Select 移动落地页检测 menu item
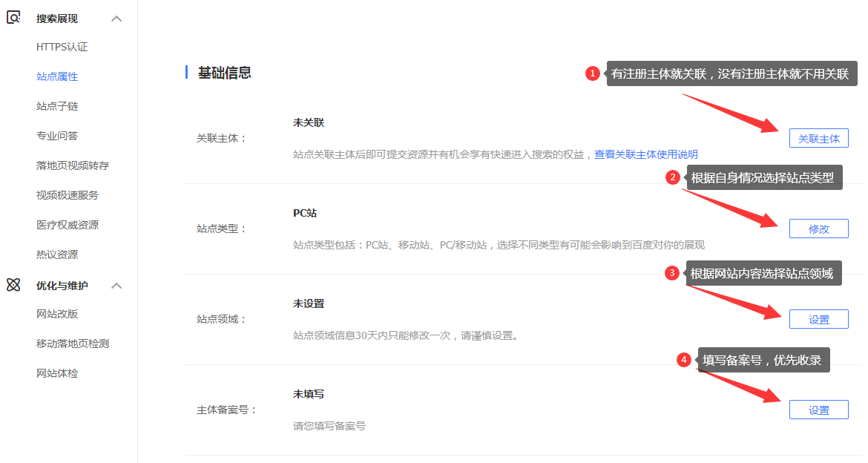Image resolution: width=868 pixels, height=463 pixels. [73, 344]
